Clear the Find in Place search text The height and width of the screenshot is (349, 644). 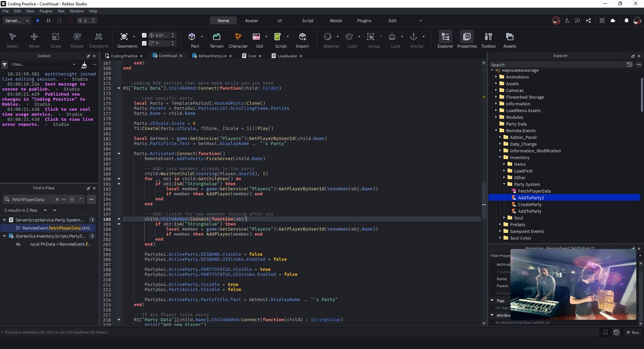tap(56, 199)
